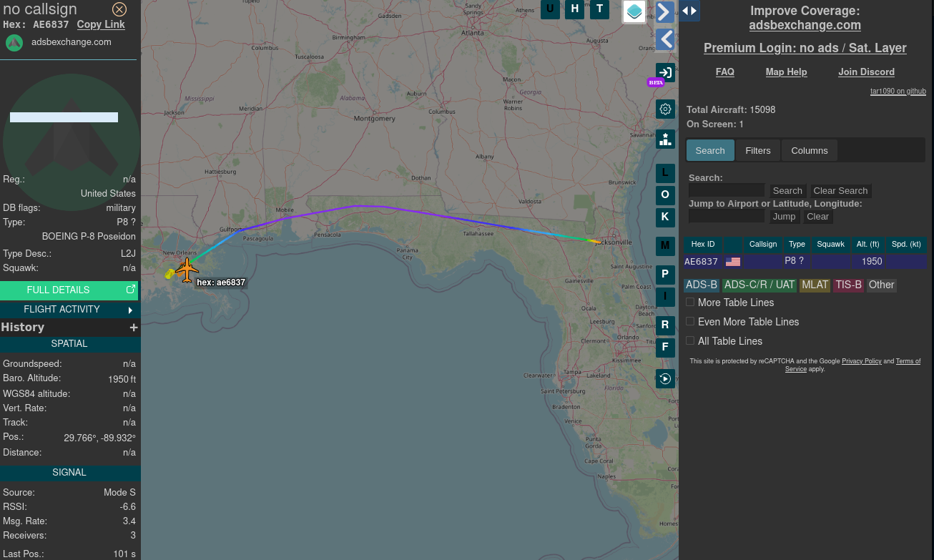Sort table by Squawk column
Image resolution: width=934 pixels, height=560 pixels.
[830, 245]
